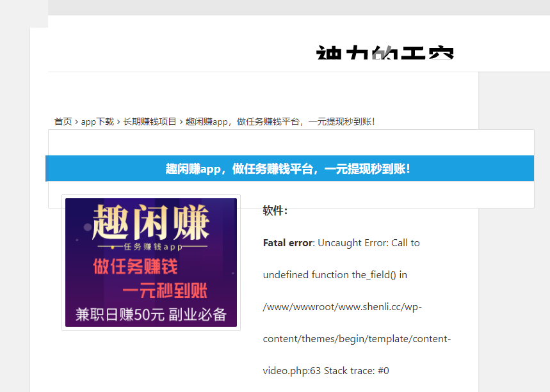Click the bold "Fatal error" text

[287, 243]
